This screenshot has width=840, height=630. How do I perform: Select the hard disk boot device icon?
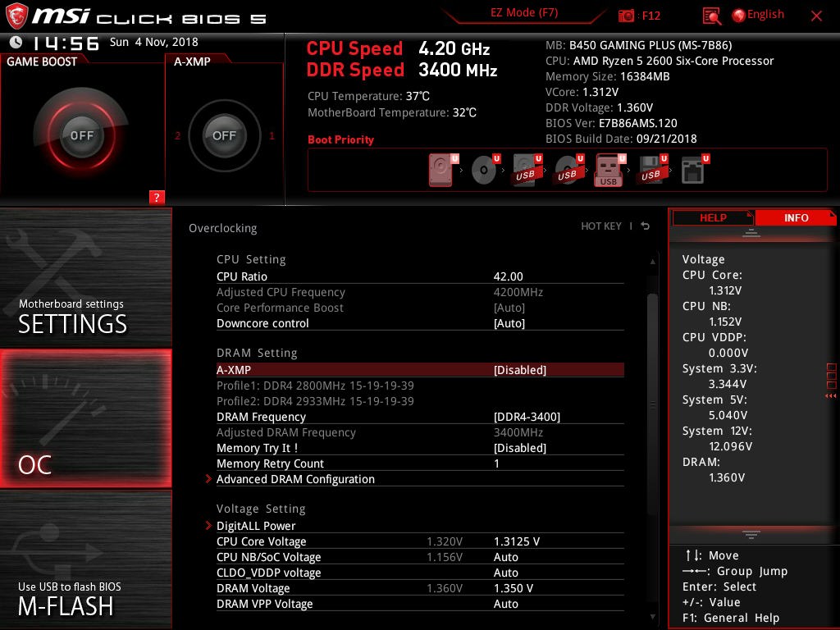pyautogui.click(x=442, y=170)
